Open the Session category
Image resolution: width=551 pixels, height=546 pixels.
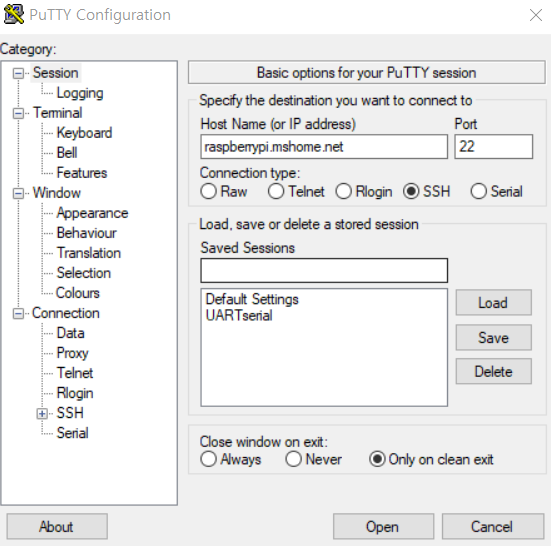(x=56, y=73)
